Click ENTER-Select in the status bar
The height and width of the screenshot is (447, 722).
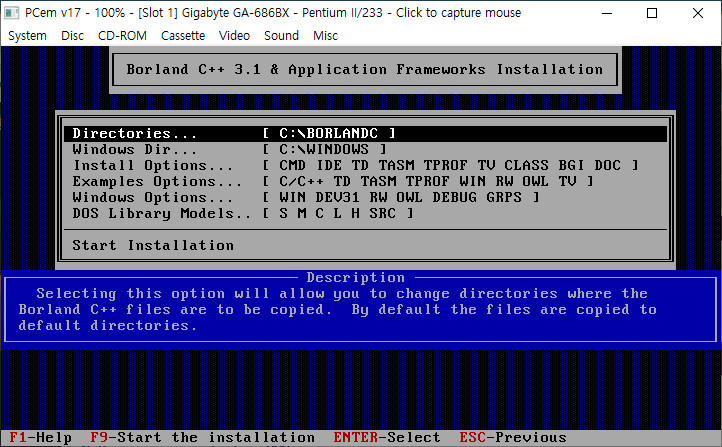coord(387,437)
